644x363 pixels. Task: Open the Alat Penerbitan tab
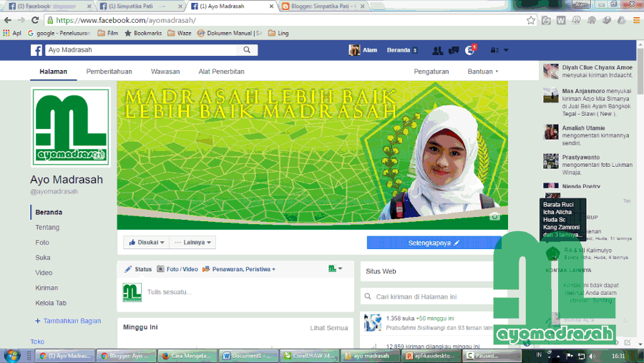tap(221, 72)
